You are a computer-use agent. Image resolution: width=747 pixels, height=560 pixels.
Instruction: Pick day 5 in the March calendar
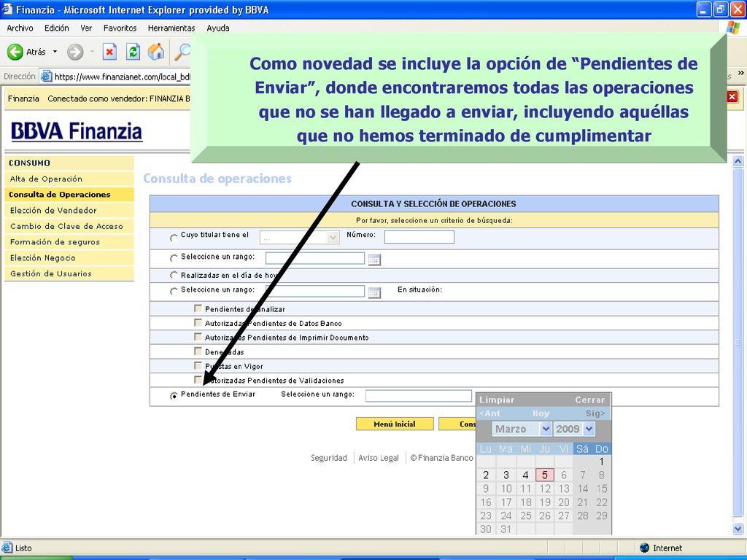point(544,475)
